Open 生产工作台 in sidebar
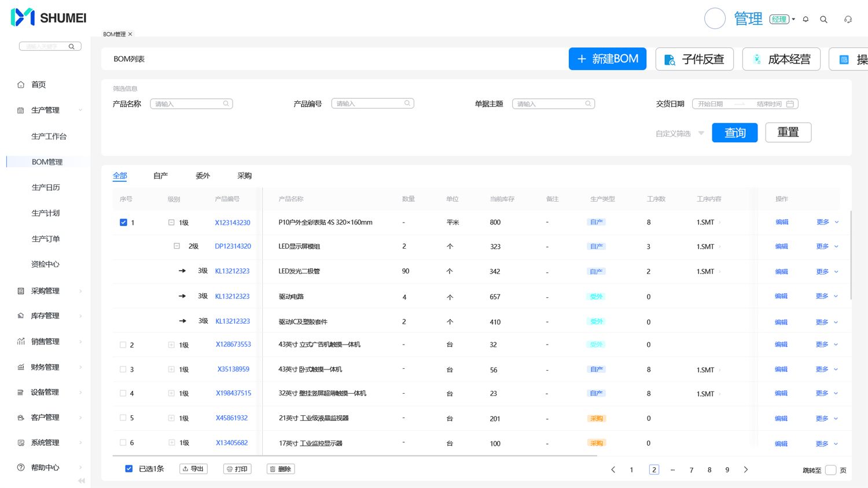The image size is (868, 488). (x=49, y=136)
